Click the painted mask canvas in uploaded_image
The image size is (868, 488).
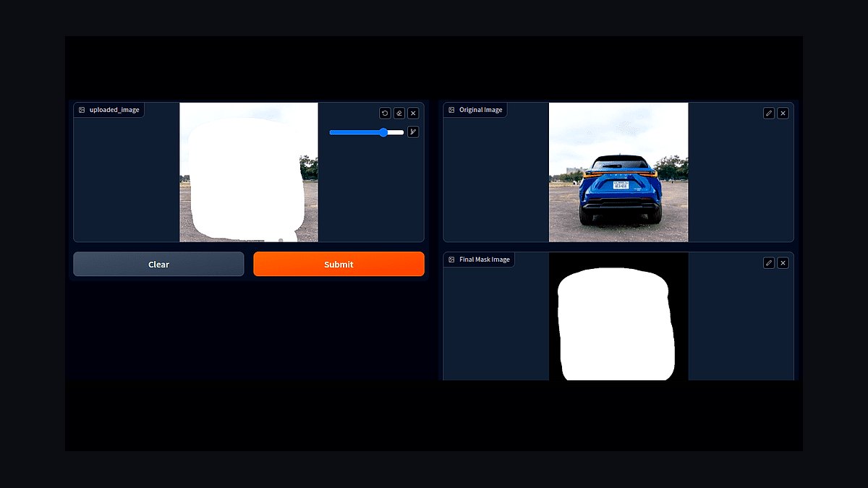[x=249, y=172]
